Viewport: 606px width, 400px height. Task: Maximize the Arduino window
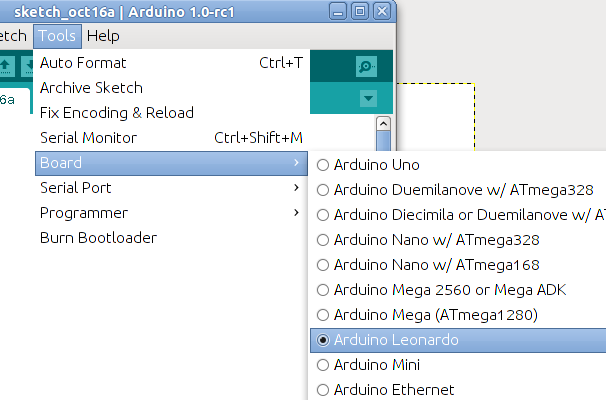[360, 12]
